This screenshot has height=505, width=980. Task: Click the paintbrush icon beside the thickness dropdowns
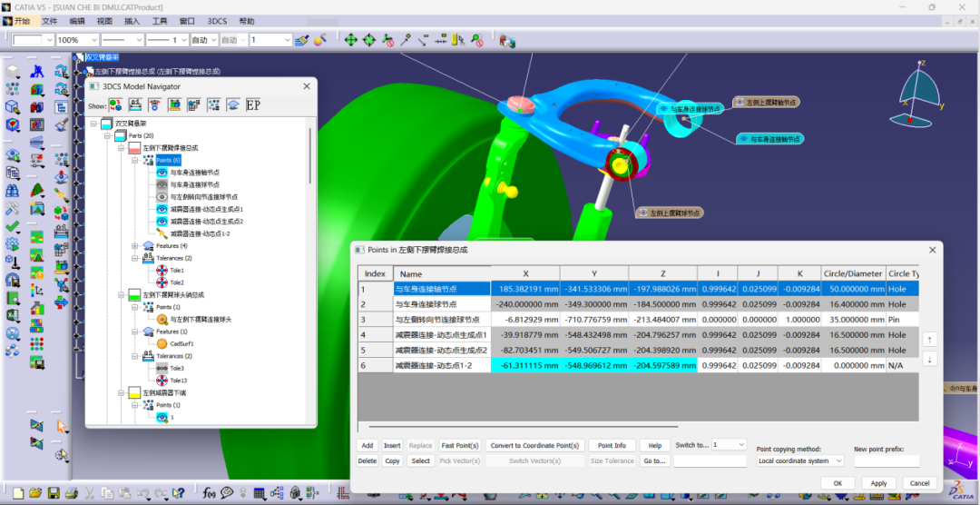pos(301,40)
